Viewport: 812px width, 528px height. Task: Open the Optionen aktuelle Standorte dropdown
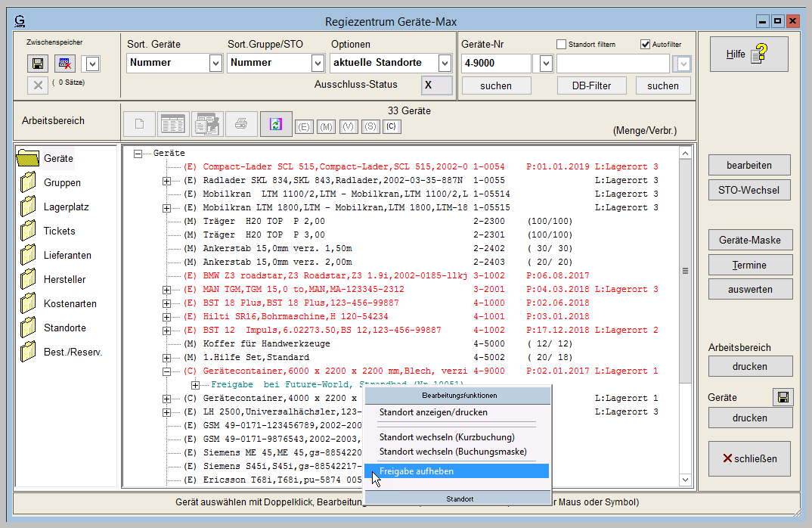coord(444,63)
